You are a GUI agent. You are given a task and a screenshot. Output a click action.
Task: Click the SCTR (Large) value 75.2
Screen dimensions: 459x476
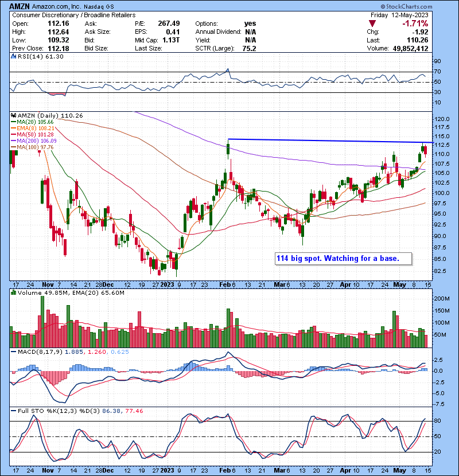[249, 48]
